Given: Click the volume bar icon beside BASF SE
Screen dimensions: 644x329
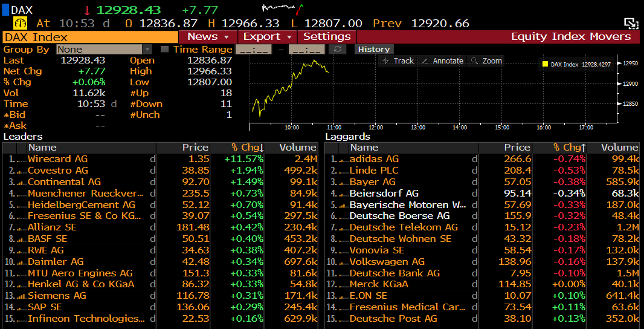Looking at the screenshot, I should (22, 239).
